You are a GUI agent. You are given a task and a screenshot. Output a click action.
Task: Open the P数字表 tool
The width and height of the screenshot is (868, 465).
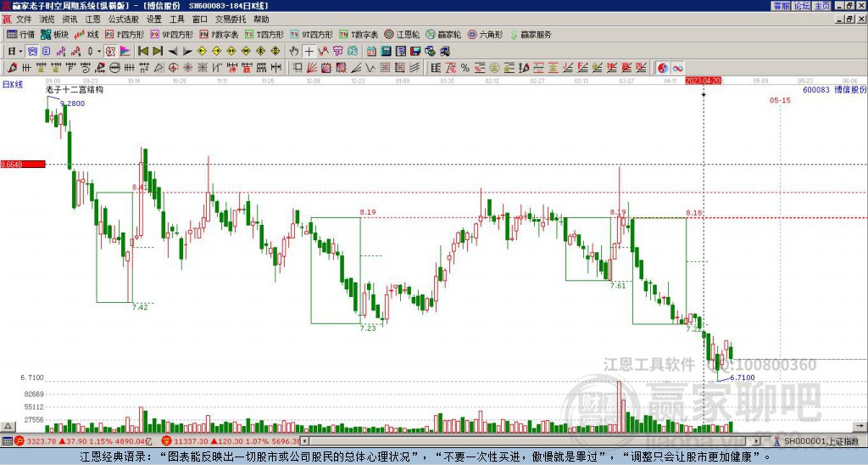(219, 34)
